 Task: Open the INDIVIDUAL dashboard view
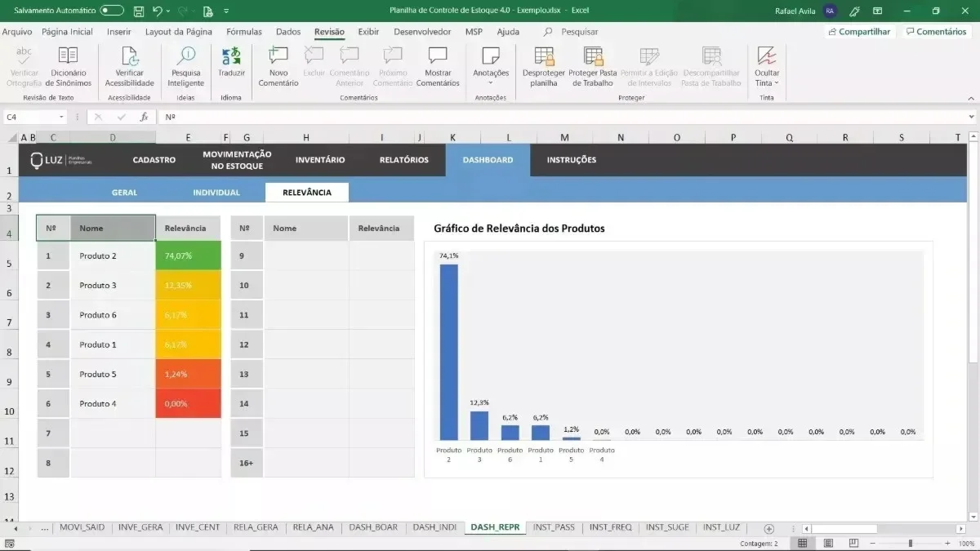216,193
